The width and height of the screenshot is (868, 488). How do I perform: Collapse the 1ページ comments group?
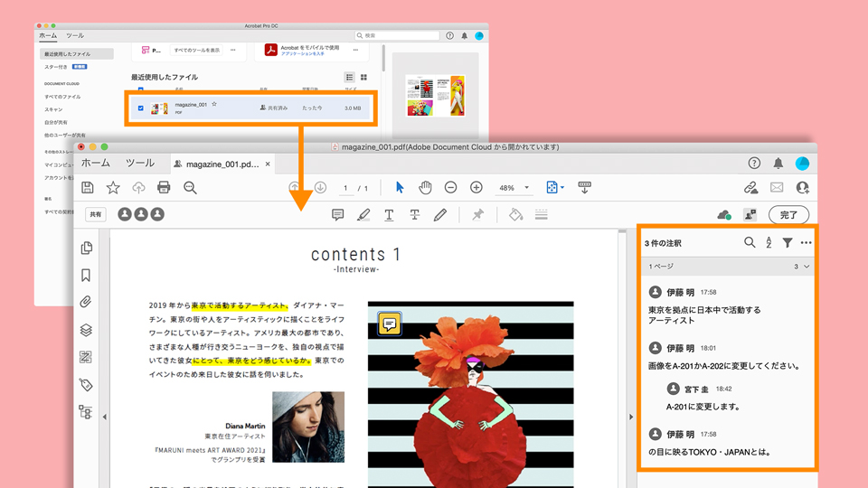807,267
